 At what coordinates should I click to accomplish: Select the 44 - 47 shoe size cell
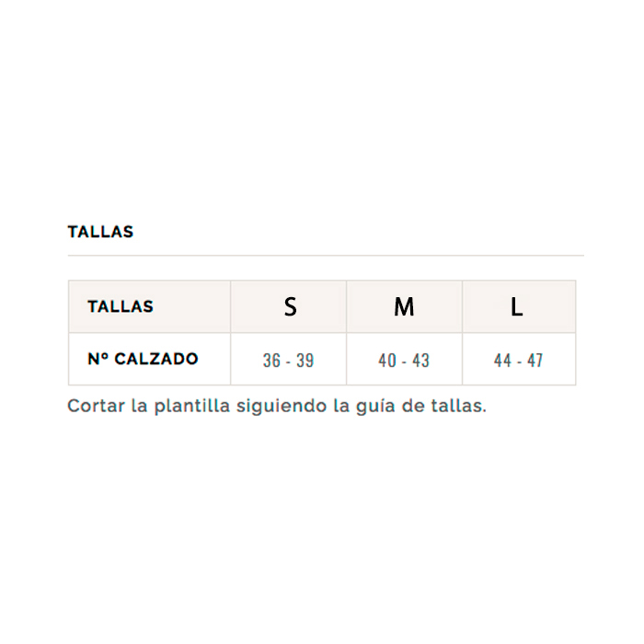(x=518, y=361)
